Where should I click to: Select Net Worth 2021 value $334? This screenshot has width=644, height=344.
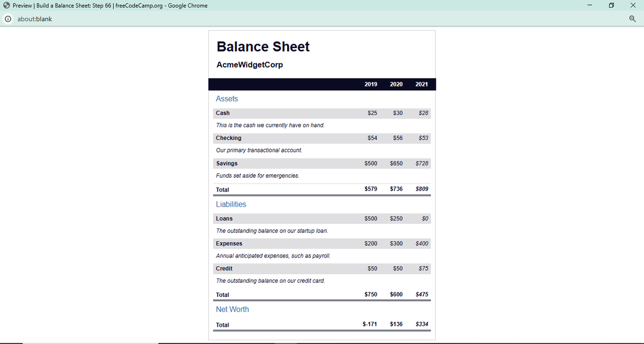[x=422, y=324]
